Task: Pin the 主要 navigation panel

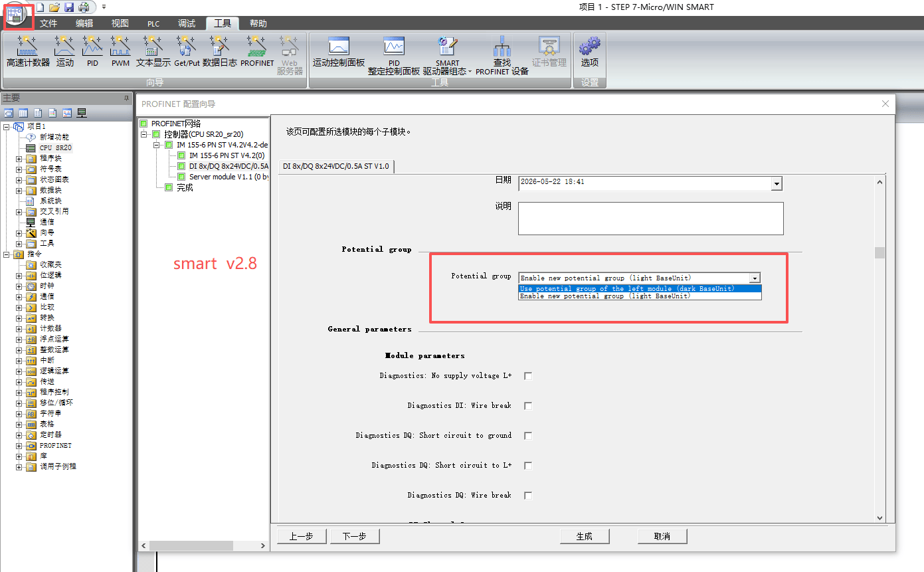Action: point(127,98)
